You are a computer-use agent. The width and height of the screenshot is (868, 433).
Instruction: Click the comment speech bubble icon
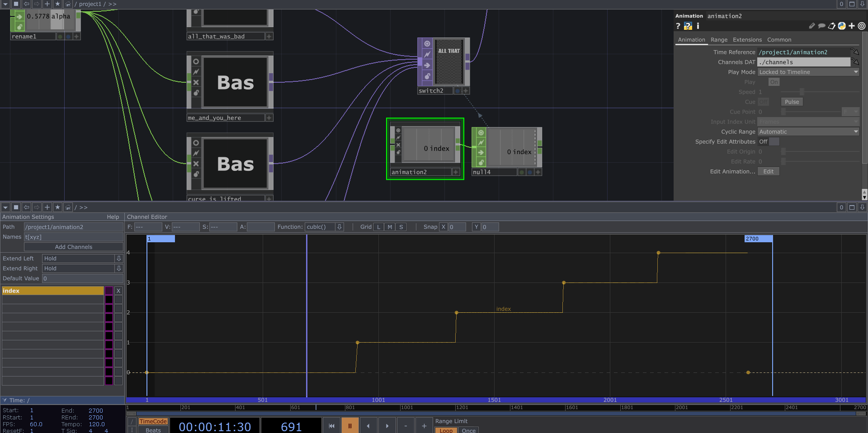(x=821, y=26)
